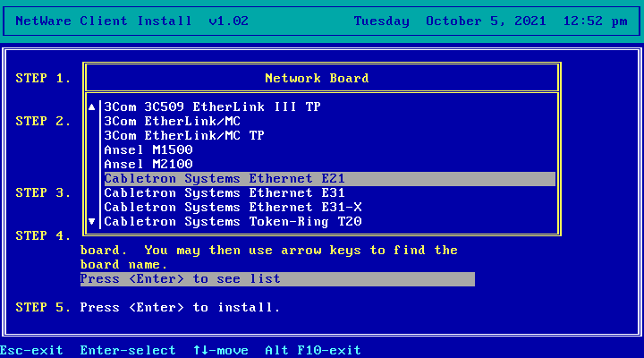
Task: Choose Cabletron Systems Ethernet E31-X
Action: click(330, 208)
